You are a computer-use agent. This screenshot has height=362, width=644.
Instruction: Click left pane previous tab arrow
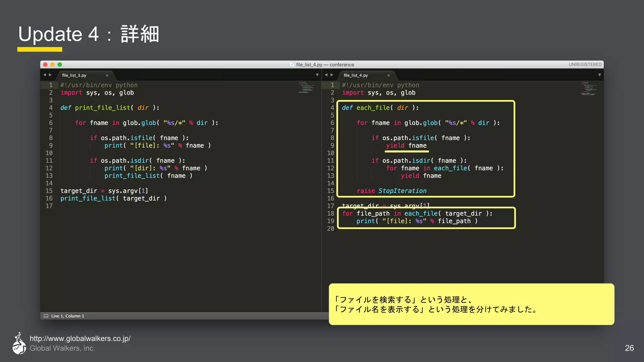(45, 75)
